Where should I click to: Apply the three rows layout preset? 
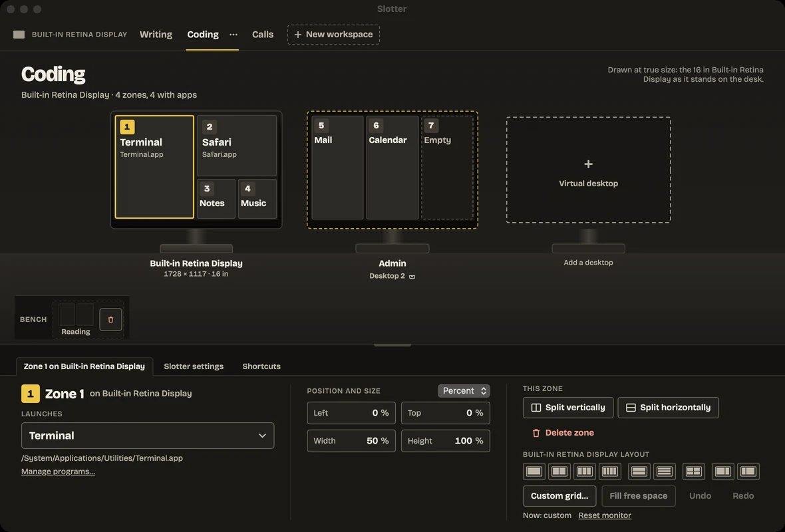(665, 471)
